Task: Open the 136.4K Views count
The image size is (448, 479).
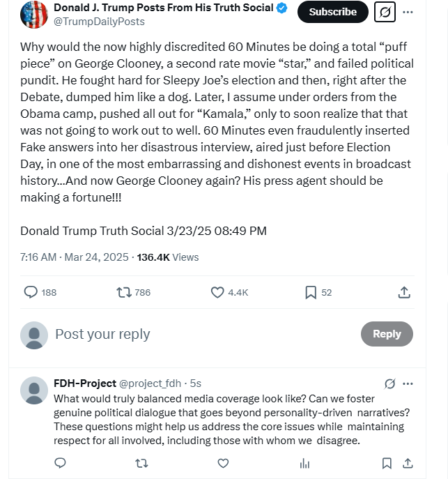Action: pos(168,257)
